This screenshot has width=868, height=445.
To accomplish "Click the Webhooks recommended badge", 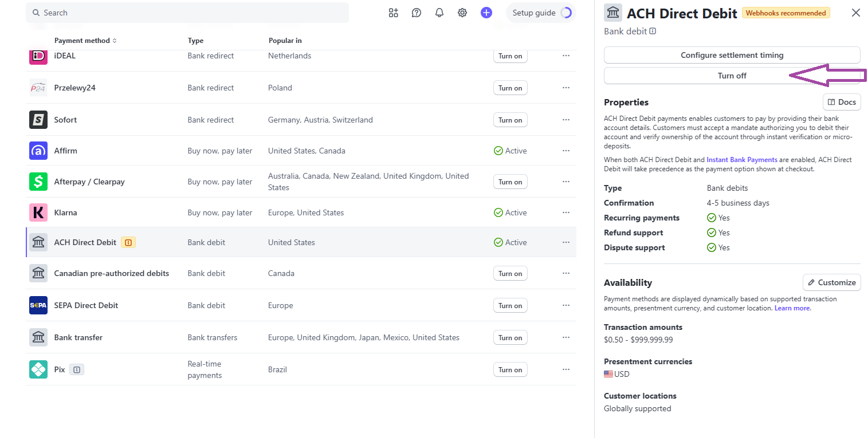I will pos(785,13).
